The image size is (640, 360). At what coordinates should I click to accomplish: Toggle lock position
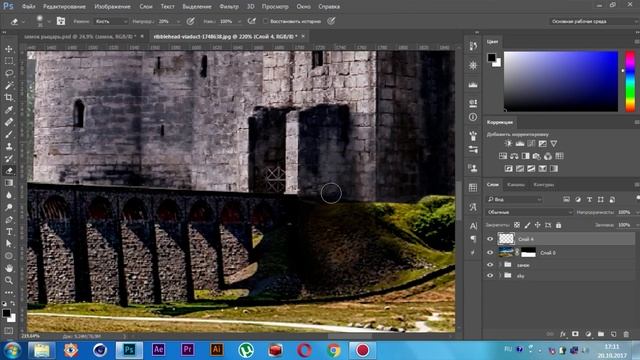(538, 225)
